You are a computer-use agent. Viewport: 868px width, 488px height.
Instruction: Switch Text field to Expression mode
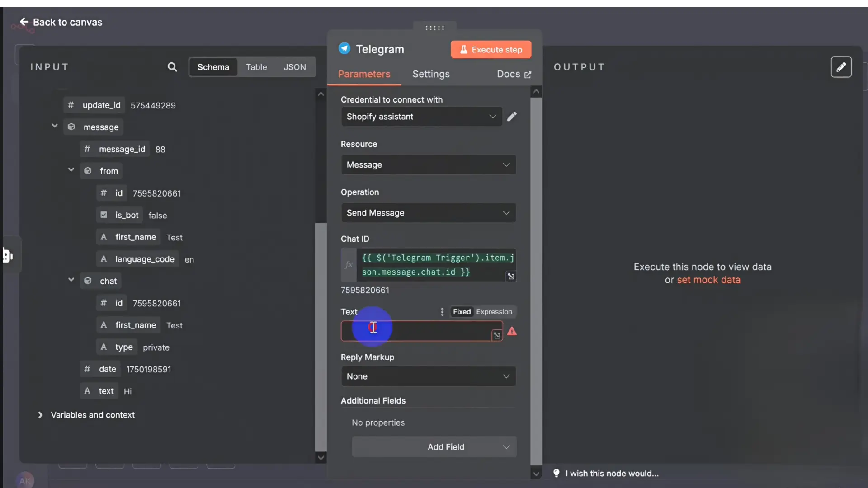(494, 312)
